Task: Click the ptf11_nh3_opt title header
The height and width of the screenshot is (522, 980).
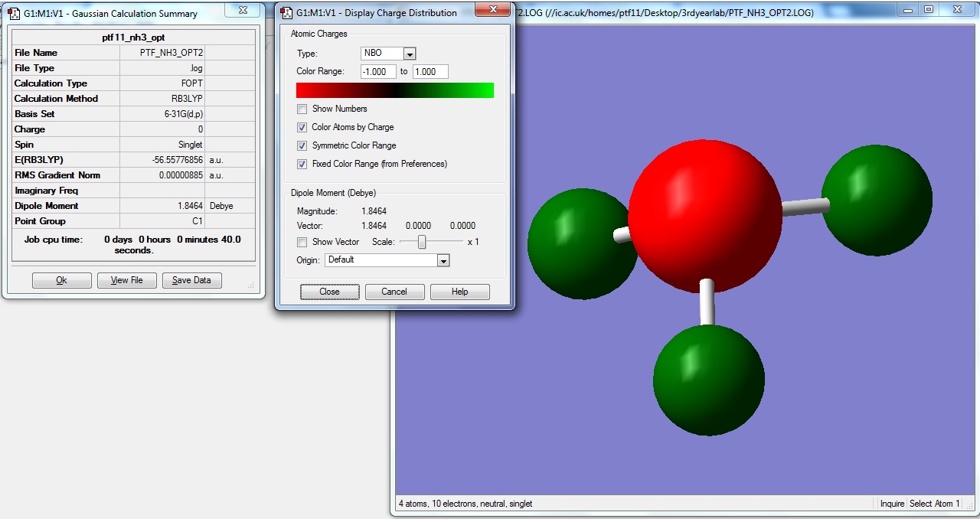Action: pos(133,38)
